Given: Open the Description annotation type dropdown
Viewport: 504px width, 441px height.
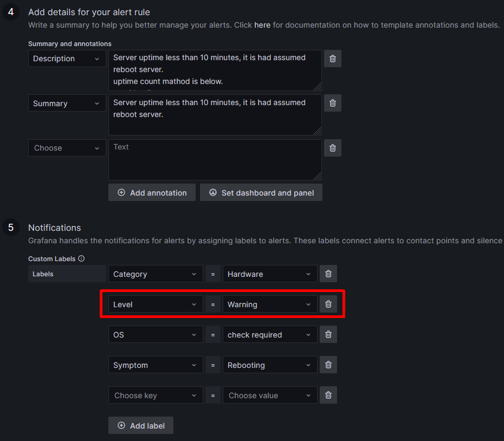Looking at the screenshot, I should (67, 59).
